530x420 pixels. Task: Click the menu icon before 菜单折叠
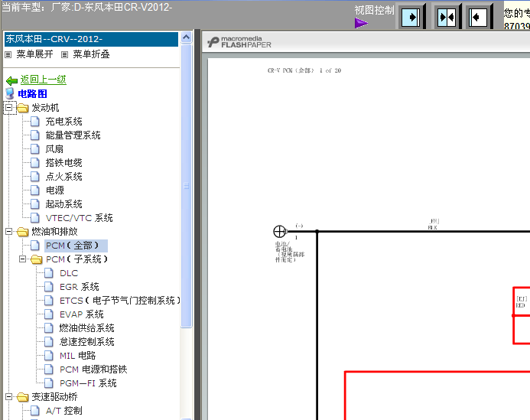[64, 54]
